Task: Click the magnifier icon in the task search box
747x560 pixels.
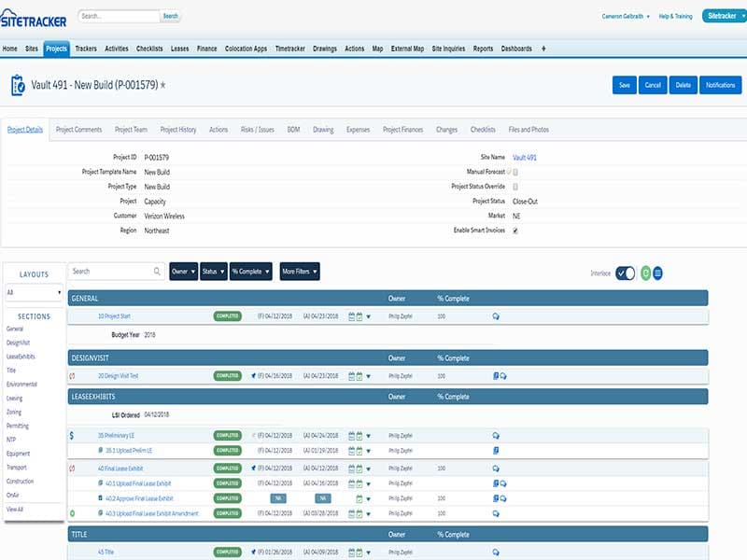Action: coord(155,271)
